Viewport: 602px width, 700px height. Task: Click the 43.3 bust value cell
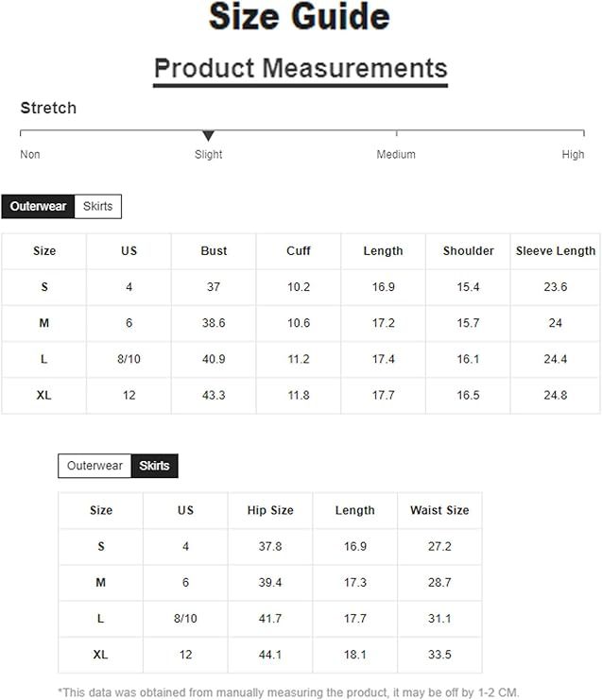click(x=214, y=396)
